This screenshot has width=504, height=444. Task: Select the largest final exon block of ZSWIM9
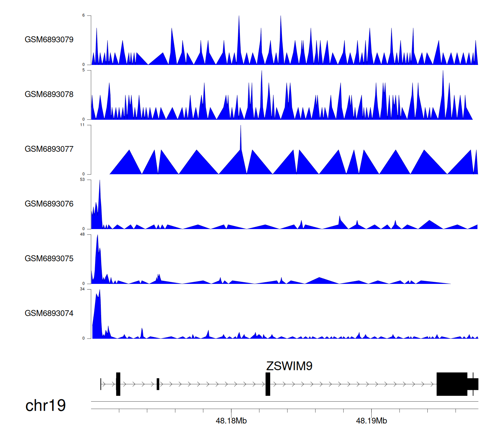point(452,384)
